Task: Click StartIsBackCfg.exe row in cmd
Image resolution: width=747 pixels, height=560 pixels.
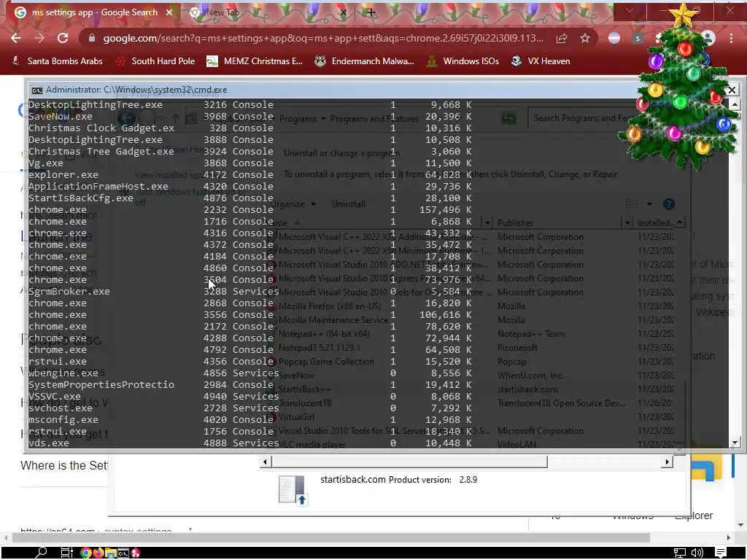Action: 250,198
